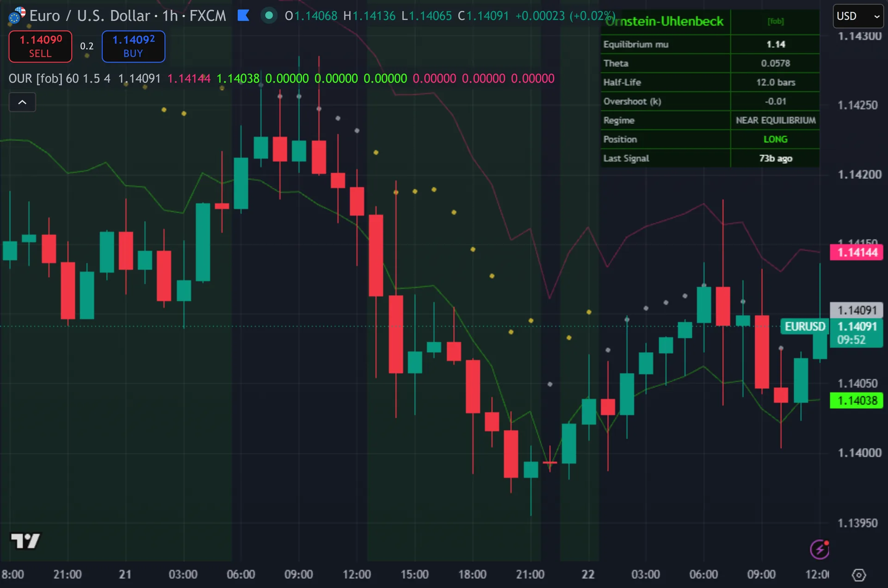
Task: Click the pink 1.14144 price axis label
Action: pyautogui.click(x=857, y=252)
